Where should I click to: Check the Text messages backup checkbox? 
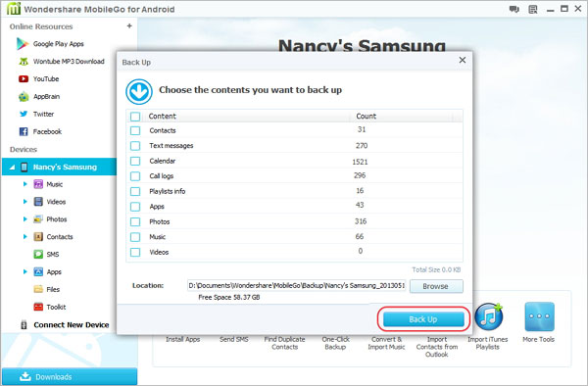[135, 146]
